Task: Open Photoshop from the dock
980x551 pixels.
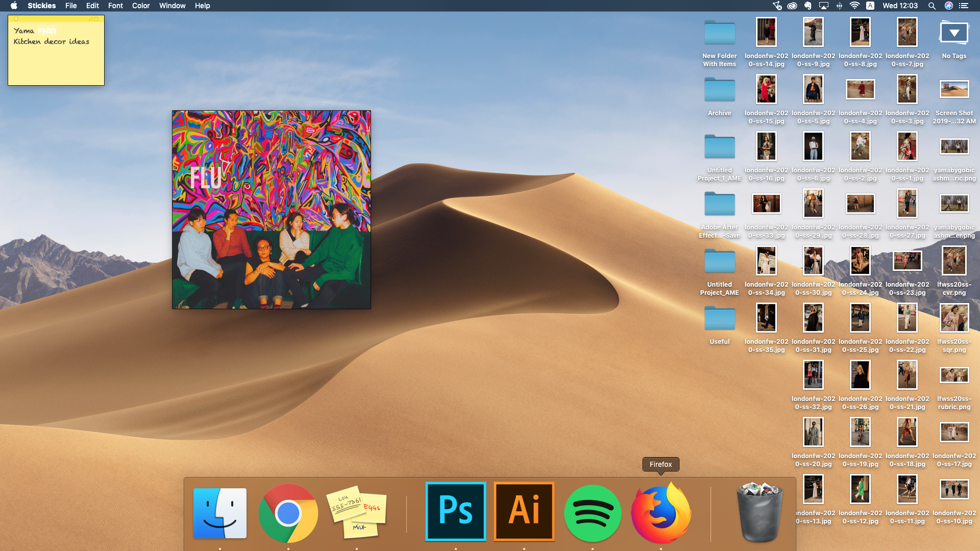Action: click(x=455, y=511)
